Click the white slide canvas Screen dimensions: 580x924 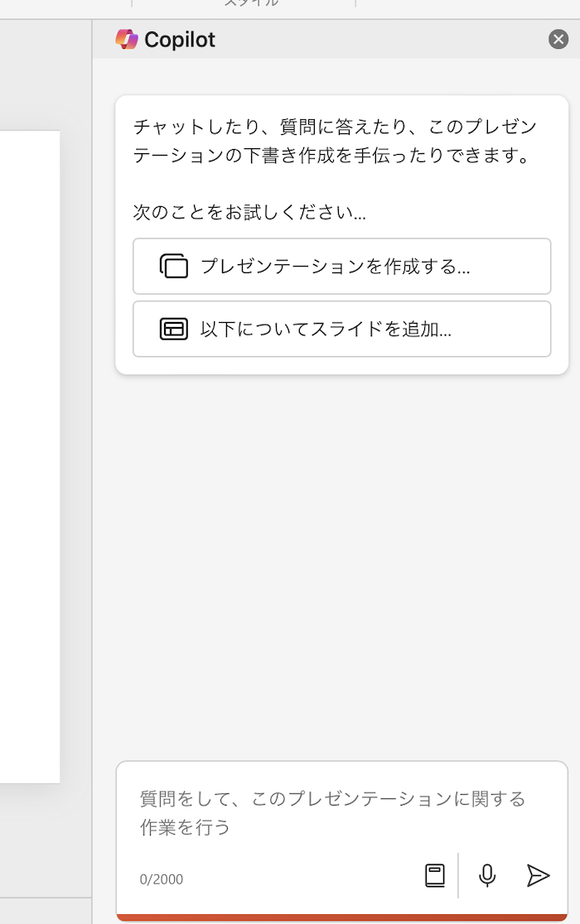click(x=29, y=455)
